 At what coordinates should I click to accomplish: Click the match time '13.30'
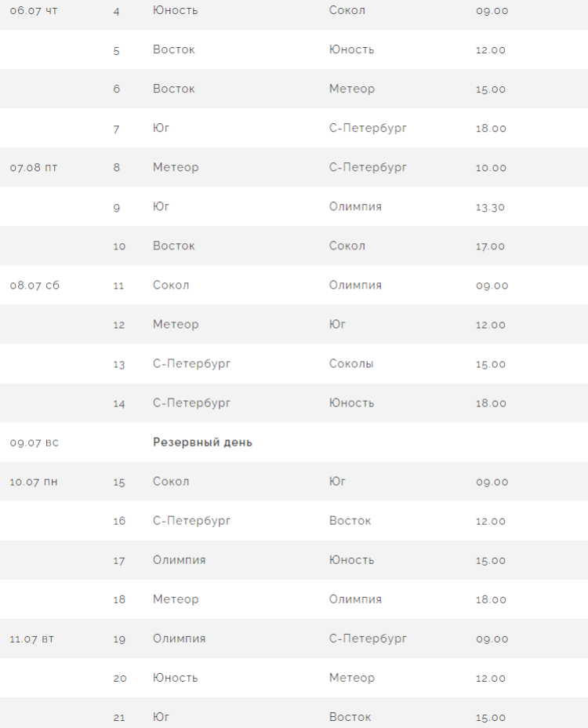[x=491, y=207]
